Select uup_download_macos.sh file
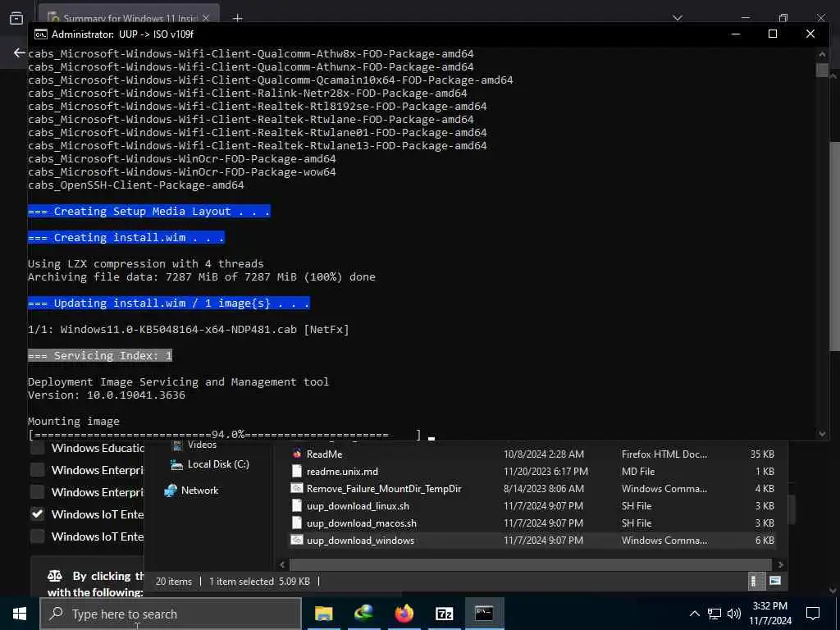This screenshot has width=840, height=630. point(362,523)
